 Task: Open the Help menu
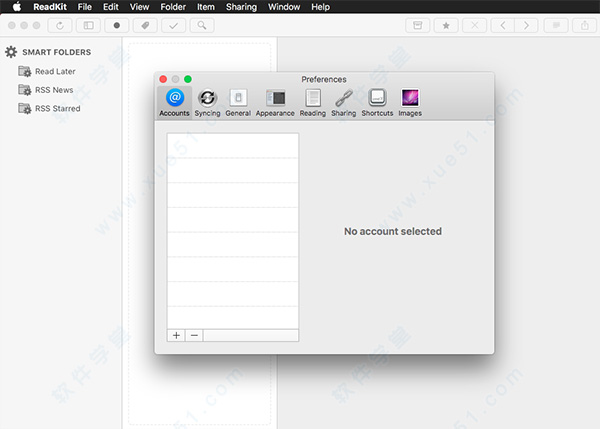320,7
